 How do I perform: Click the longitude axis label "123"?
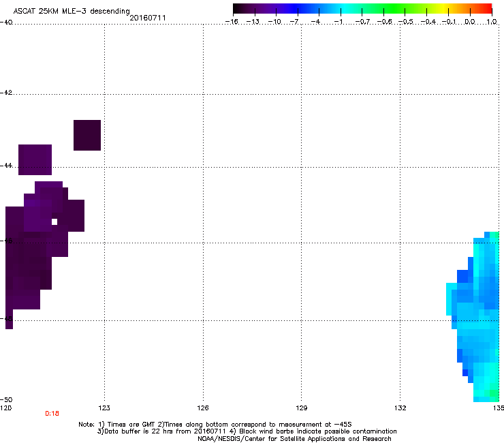(104, 408)
